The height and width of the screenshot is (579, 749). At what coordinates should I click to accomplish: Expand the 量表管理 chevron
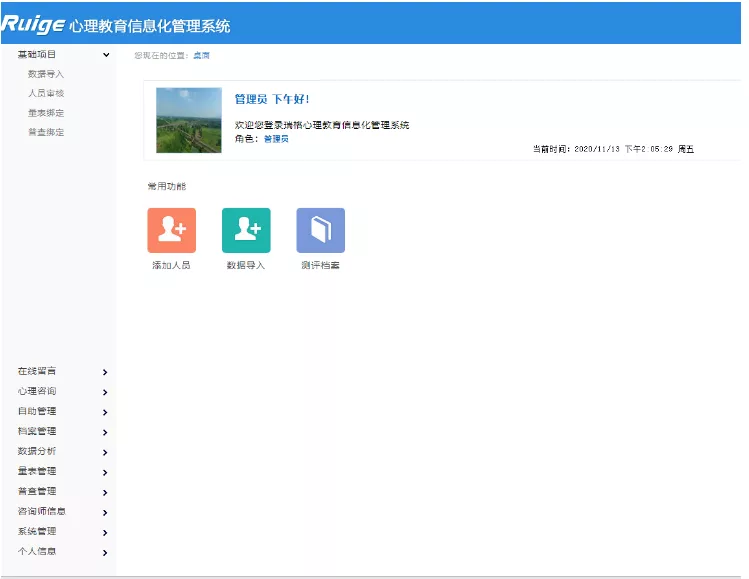pyautogui.click(x=105, y=472)
